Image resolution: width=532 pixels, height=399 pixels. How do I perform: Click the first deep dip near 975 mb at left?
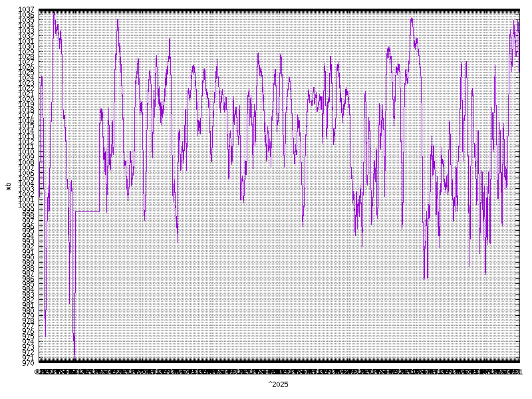pyautogui.click(x=45, y=334)
